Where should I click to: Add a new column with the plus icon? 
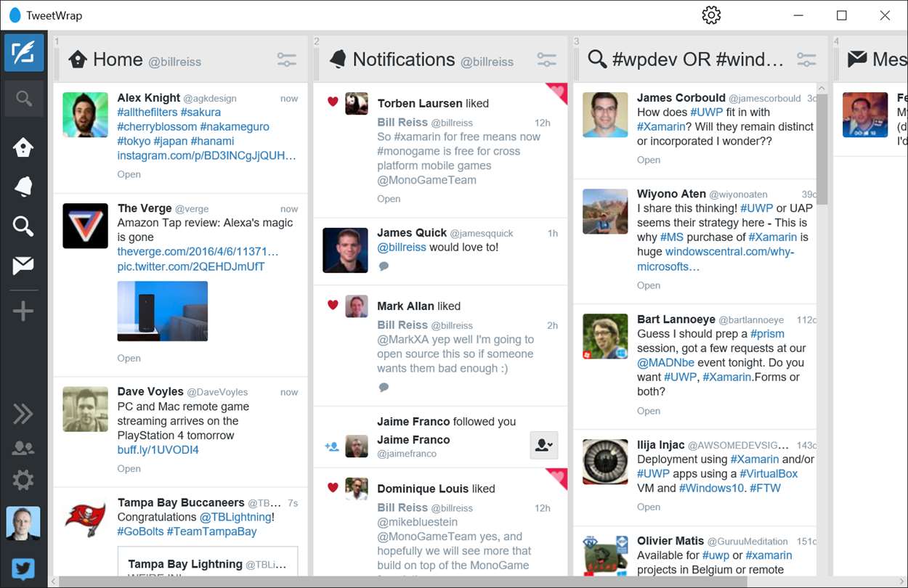[x=23, y=311]
